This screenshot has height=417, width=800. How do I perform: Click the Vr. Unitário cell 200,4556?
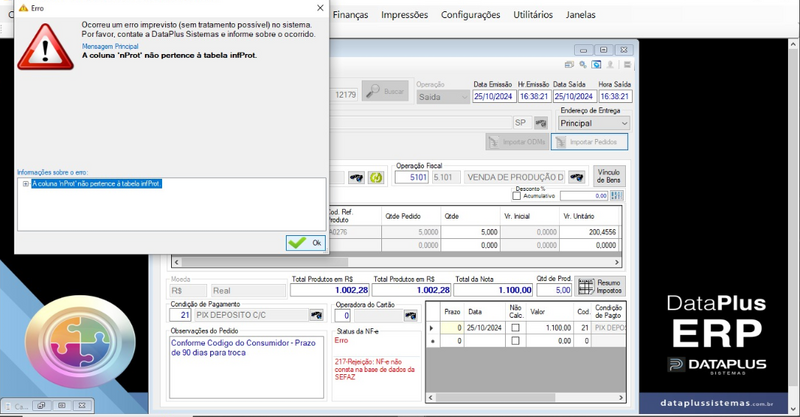pos(590,232)
